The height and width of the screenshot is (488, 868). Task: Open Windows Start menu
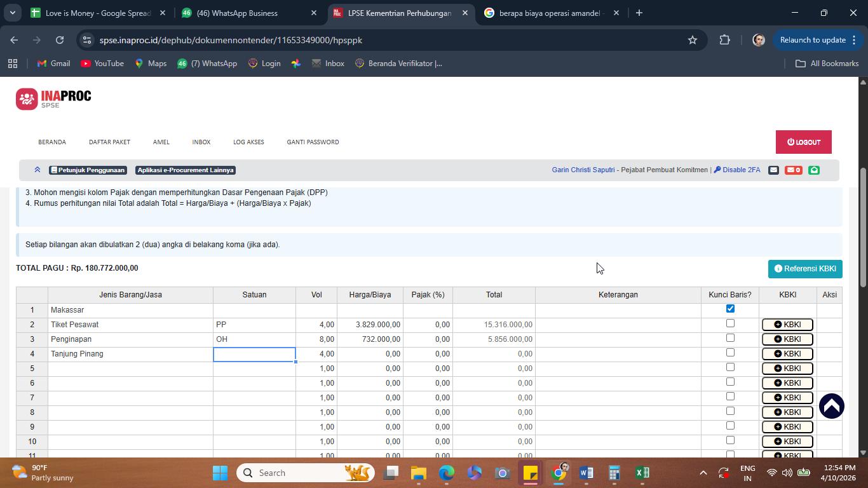click(220, 473)
